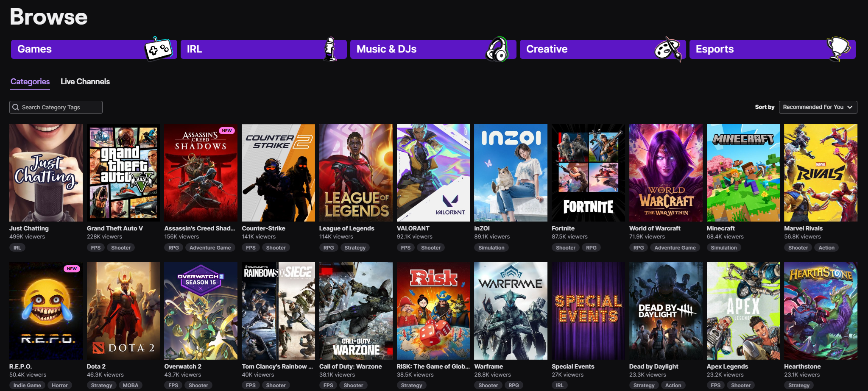Select the Simulation tag under Minecraft
The width and height of the screenshot is (868, 391).
tap(724, 248)
